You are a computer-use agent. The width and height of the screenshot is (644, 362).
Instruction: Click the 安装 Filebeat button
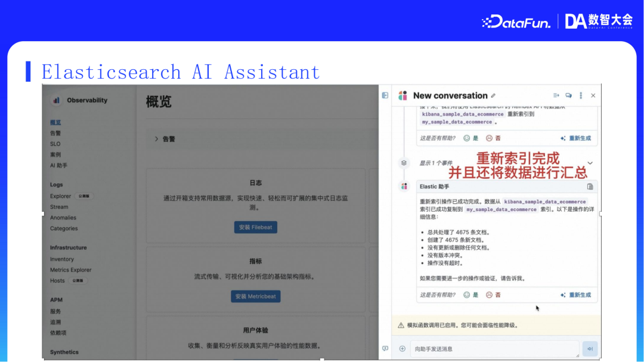tap(255, 227)
